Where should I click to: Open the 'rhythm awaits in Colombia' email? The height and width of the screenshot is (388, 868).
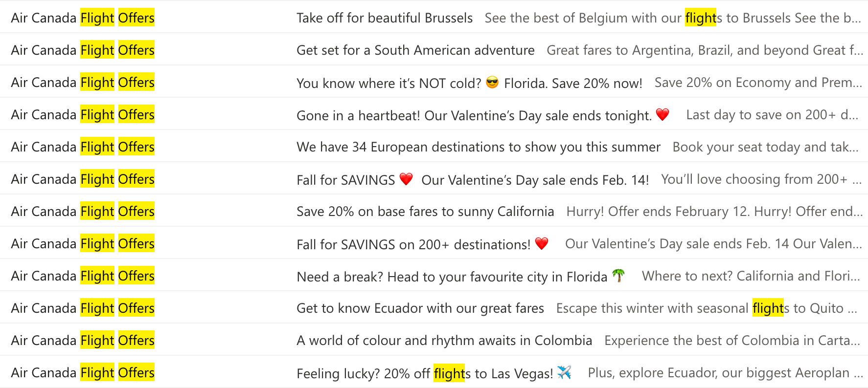pyautogui.click(x=434, y=340)
